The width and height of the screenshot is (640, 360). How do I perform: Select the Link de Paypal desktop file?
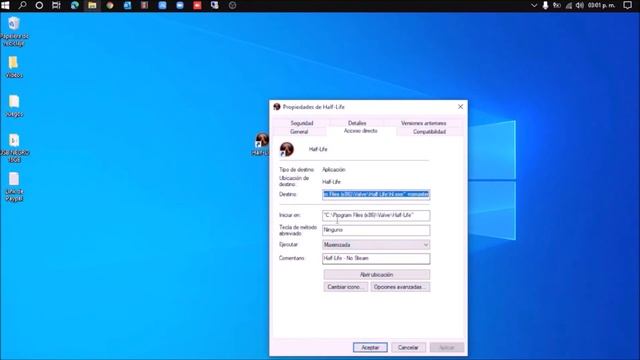[14, 187]
